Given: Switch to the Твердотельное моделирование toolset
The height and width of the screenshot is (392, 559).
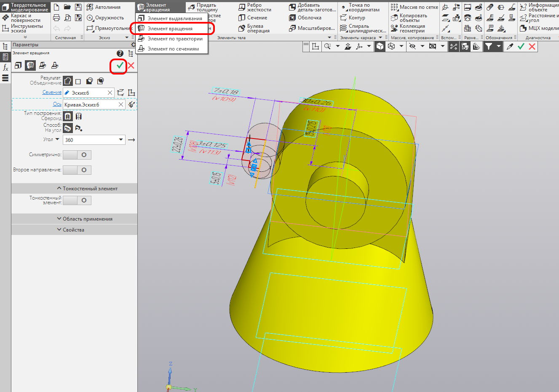Looking at the screenshot, I should tap(25, 7).
